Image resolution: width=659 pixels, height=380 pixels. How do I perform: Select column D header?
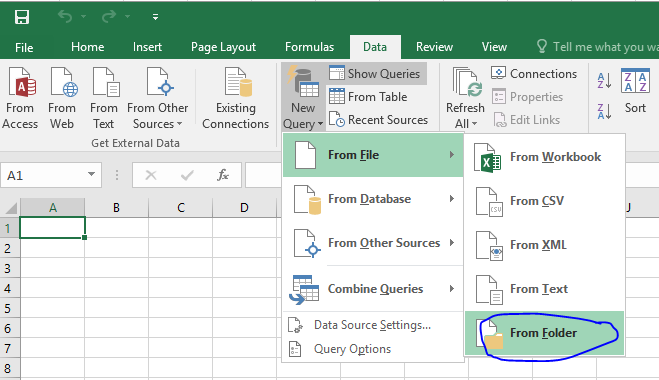(244, 208)
